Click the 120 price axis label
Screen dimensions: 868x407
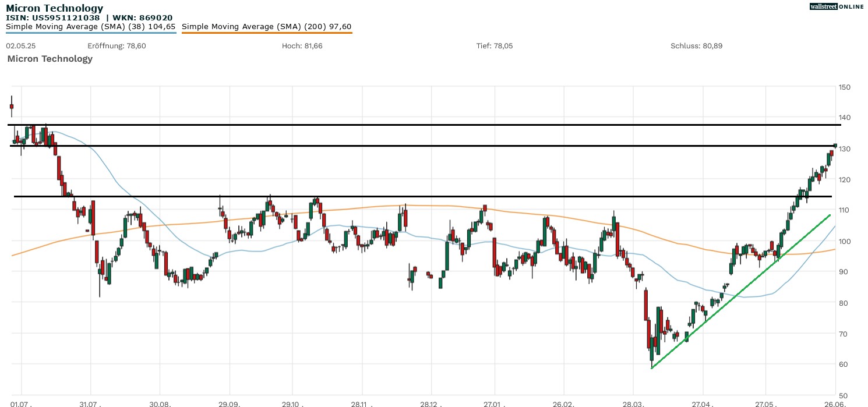844,179
